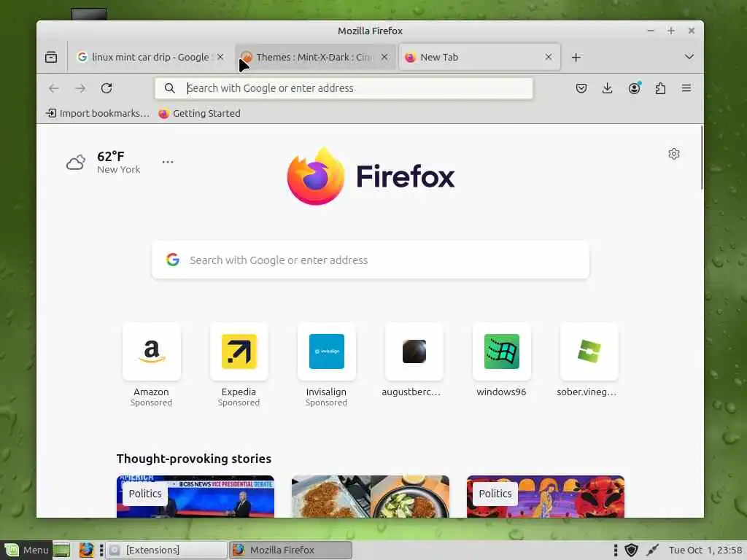747x560 pixels.
Task: Click the page vertical scrollbar
Action: pos(702,157)
